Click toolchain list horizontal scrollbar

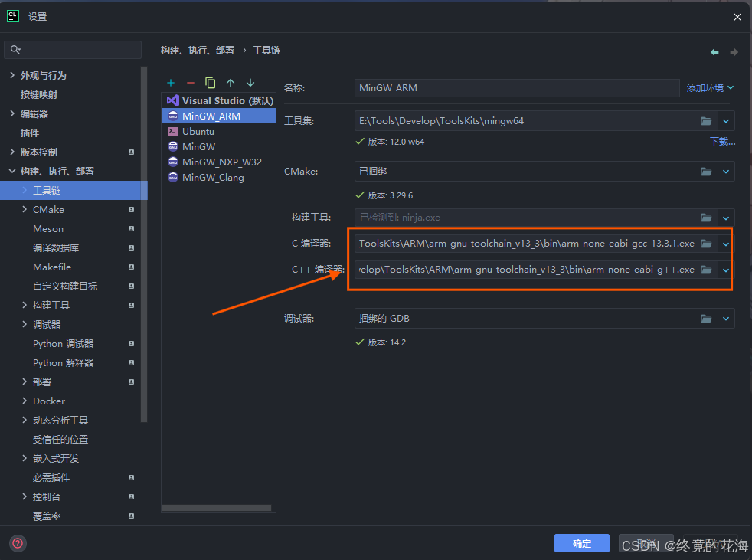click(217, 508)
